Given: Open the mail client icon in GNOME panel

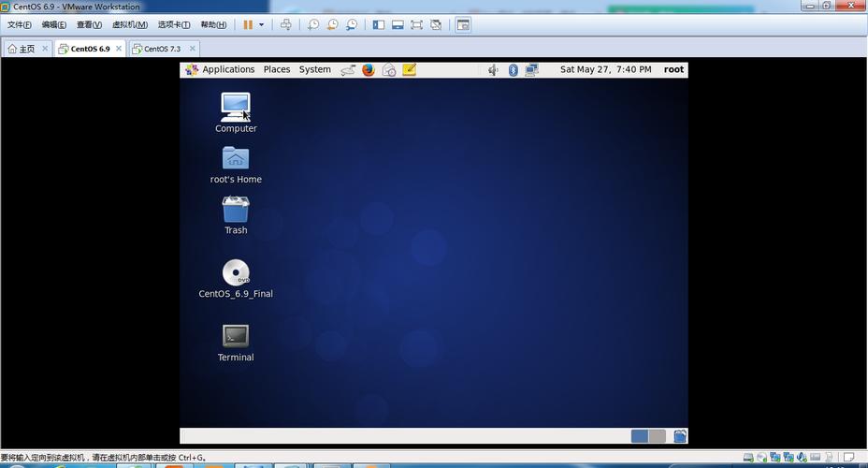Looking at the screenshot, I should pos(389,70).
